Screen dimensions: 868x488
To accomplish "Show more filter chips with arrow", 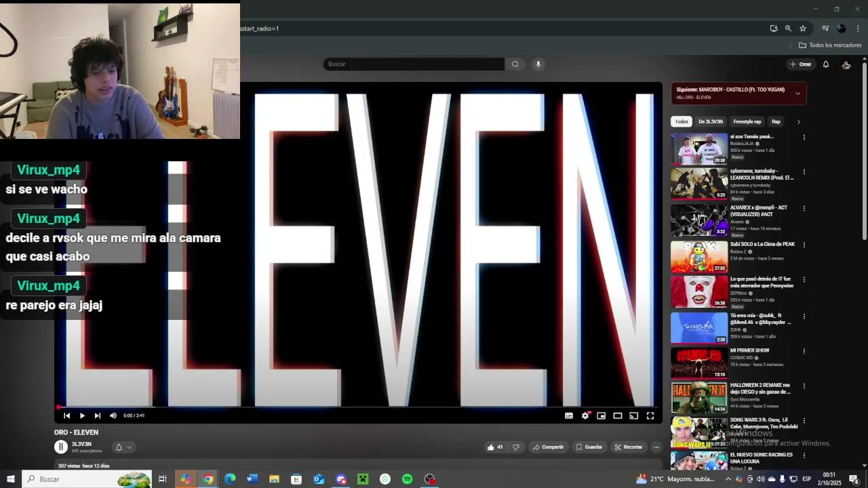I will 798,121.
